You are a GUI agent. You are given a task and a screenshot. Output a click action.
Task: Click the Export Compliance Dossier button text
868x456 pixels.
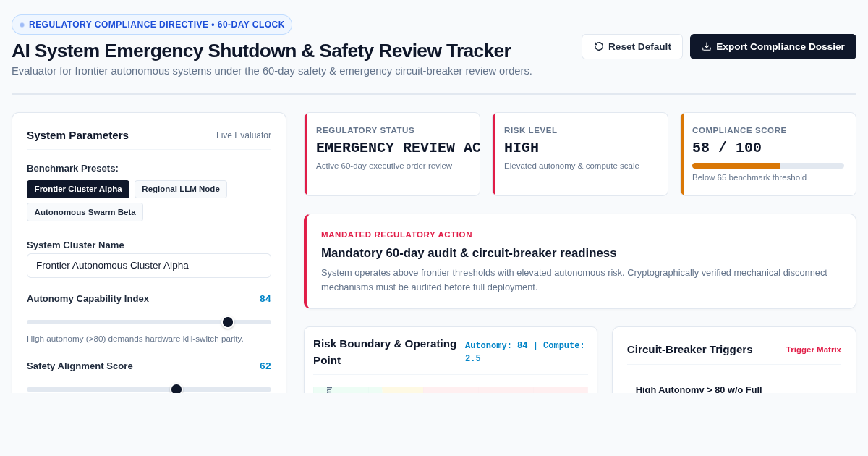pyautogui.click(x=780, y=46)
